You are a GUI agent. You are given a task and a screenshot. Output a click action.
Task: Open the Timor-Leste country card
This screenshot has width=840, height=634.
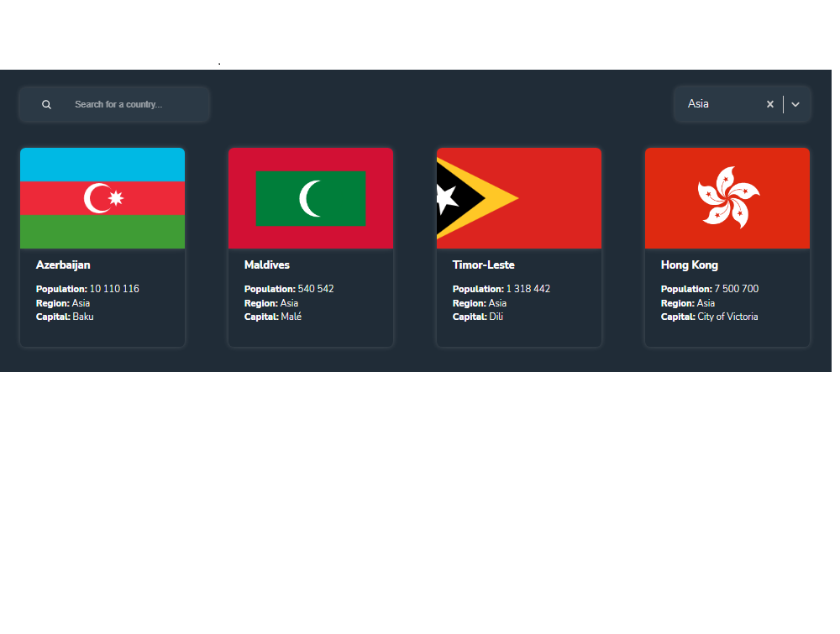(x=518, y=247)
